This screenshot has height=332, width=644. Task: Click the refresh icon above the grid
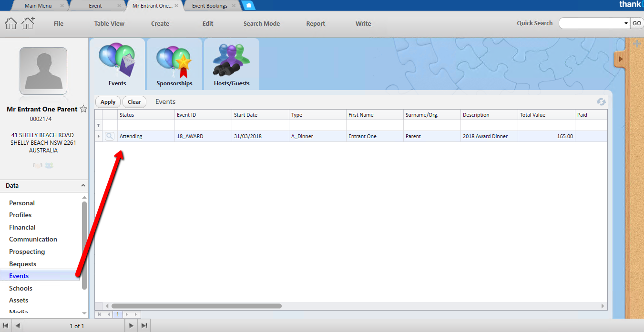click(x=601, y=102)
